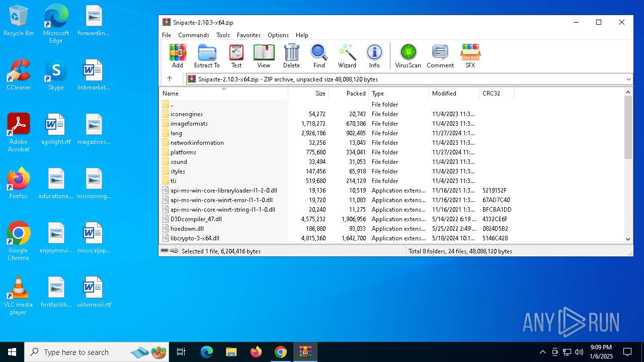Select CCleaner desktop shortcut

[x=19, y=75]
